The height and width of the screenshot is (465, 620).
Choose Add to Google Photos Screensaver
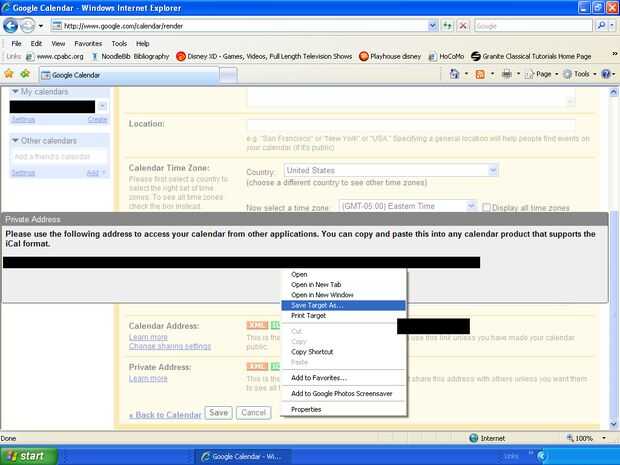pyautogui.click(x=343, y=393)
